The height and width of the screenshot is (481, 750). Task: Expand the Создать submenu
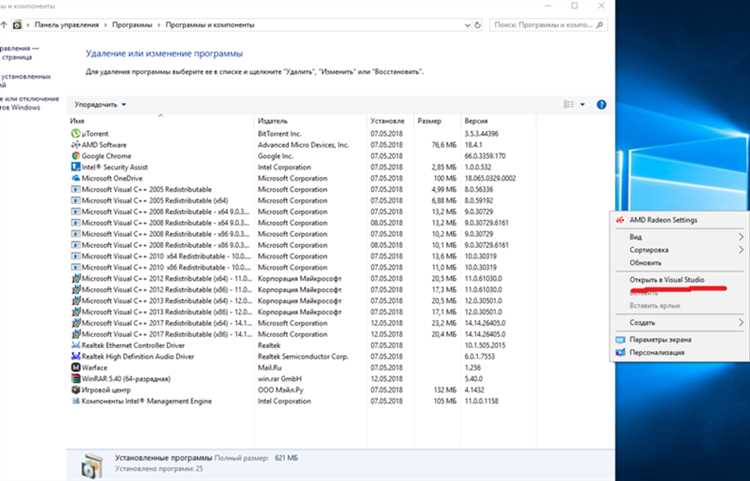pyautogui.click(x=740, y=323)
